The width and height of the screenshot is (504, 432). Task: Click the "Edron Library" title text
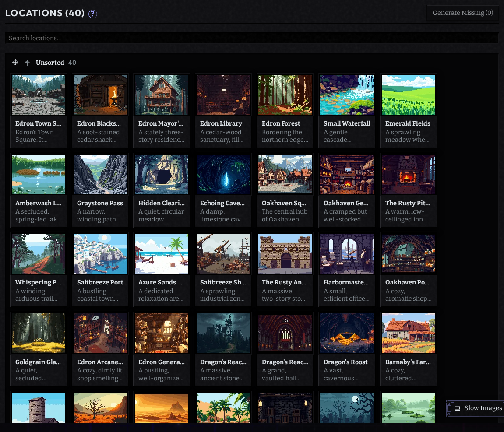coord(221,123)
